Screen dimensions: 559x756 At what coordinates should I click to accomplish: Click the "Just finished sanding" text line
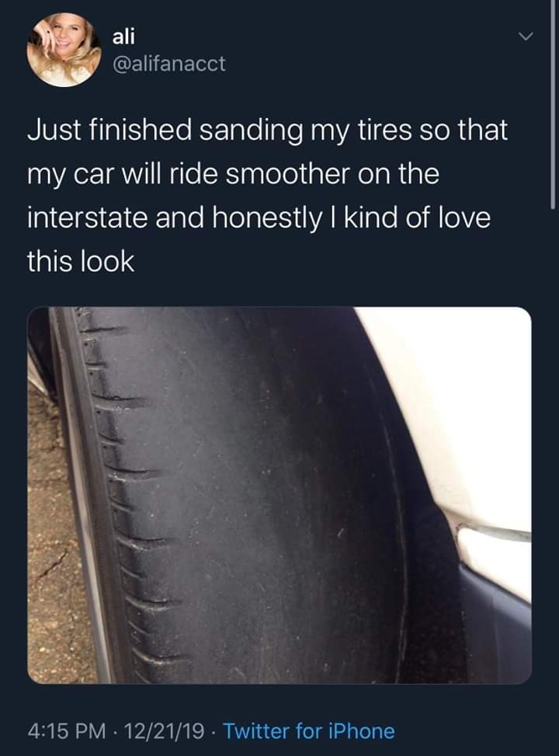tap(155, 130)
